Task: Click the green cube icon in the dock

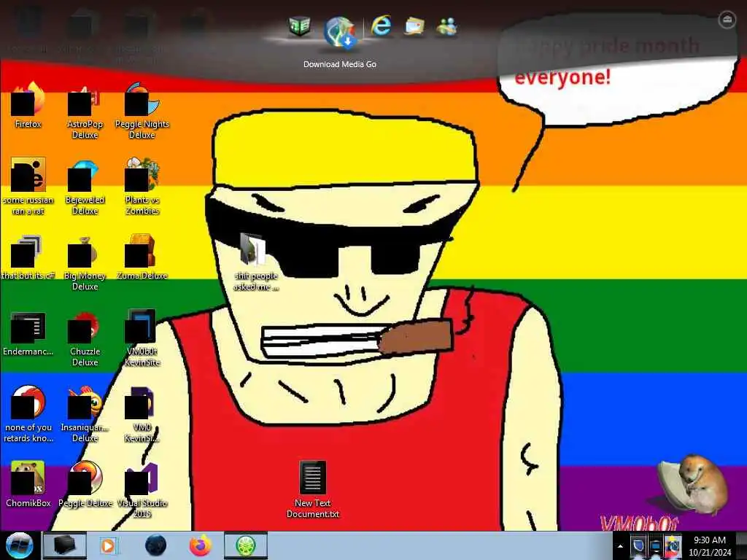Action: (x=300, y=26)
